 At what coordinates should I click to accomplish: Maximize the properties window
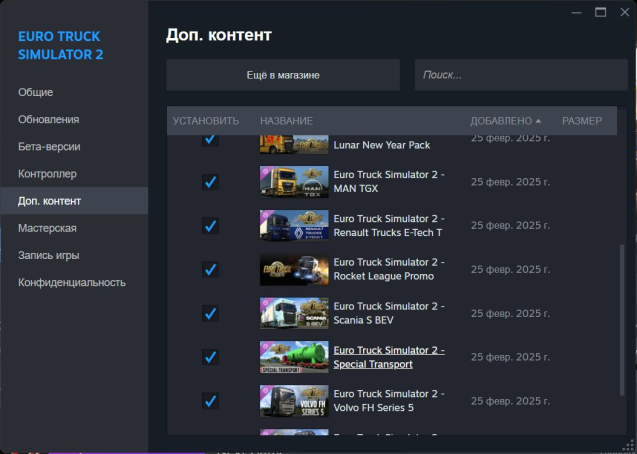coord(600,12)
